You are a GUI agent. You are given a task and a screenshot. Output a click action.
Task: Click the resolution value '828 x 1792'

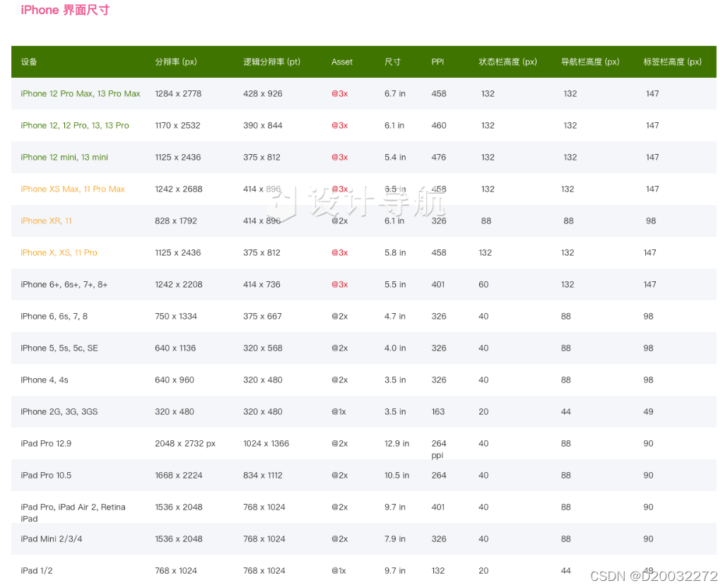coord(176,221)
